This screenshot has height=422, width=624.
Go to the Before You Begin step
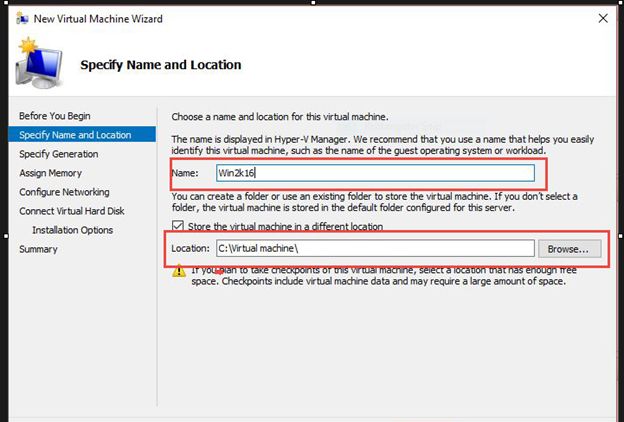[x=55, y=116]
